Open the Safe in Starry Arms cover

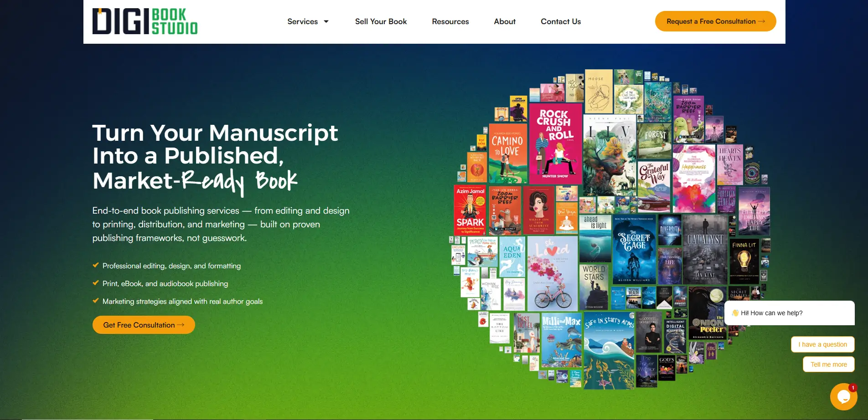tap(609, 351)
